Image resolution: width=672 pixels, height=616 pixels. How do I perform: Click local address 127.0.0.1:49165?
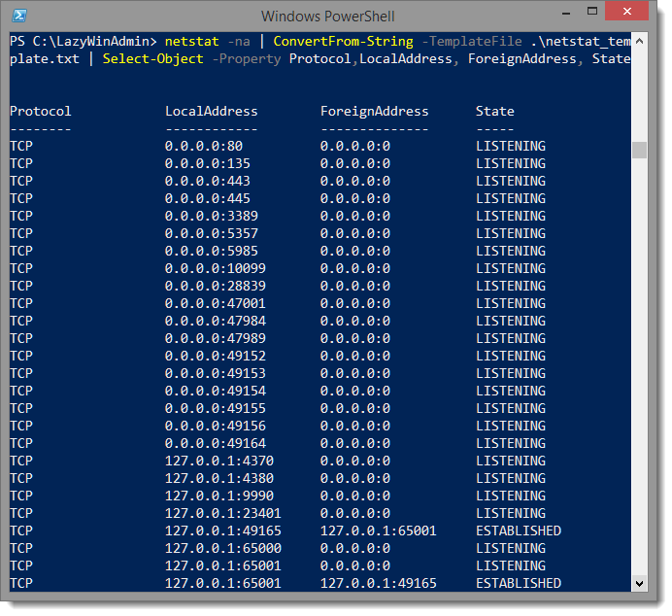[222, 531]
